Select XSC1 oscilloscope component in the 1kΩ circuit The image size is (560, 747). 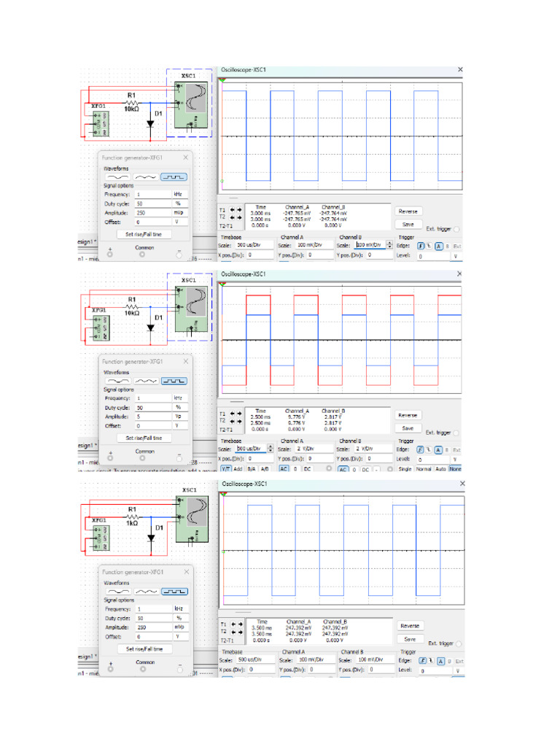point(192,519)
